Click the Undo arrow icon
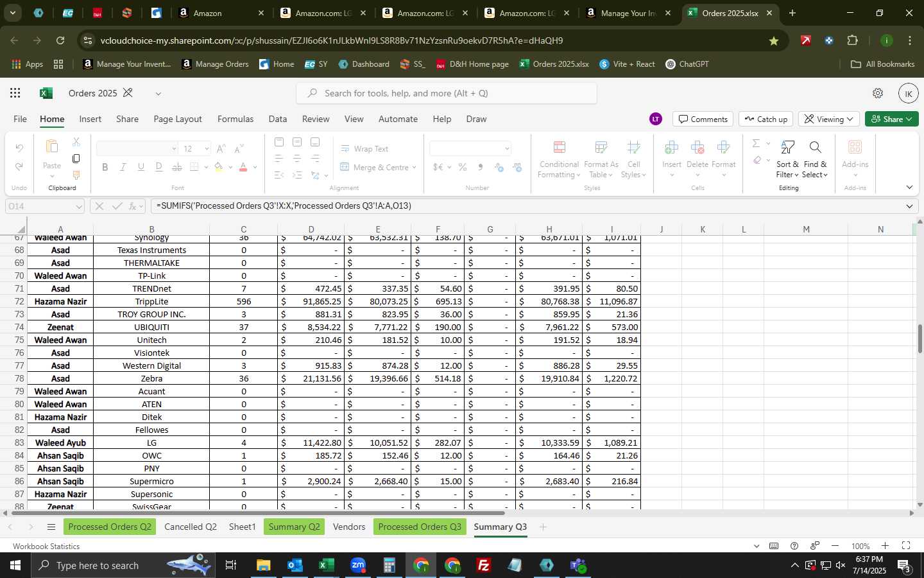This screenshot has height=578, width=924. click(19, 148)
